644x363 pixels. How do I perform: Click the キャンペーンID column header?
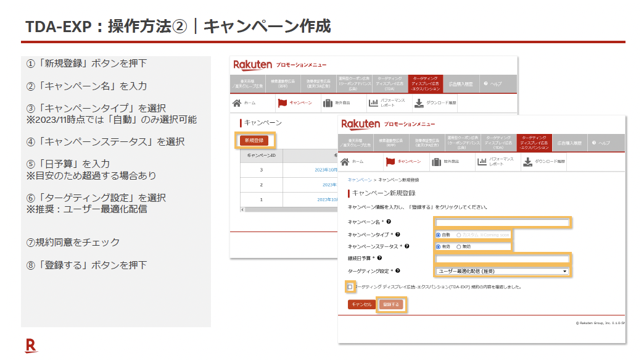coord(261,156)
